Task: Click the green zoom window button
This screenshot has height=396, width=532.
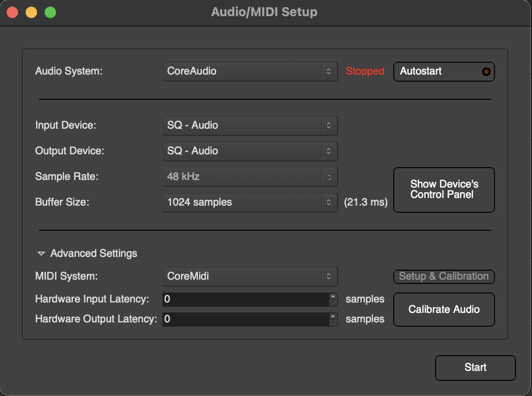Action: click(x=50, y=12)
